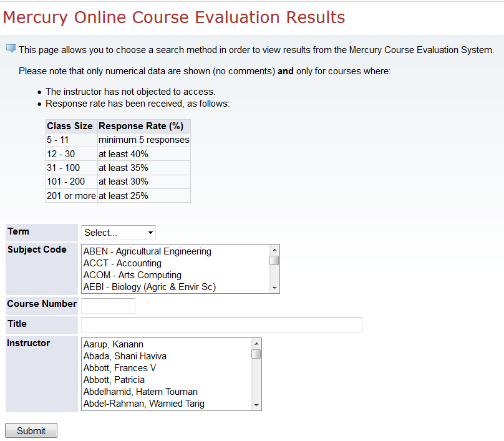Viewport: 504px width, 441px height.
Task: Click the Instructor list scroll down arrow
Action: pos(256,405)
